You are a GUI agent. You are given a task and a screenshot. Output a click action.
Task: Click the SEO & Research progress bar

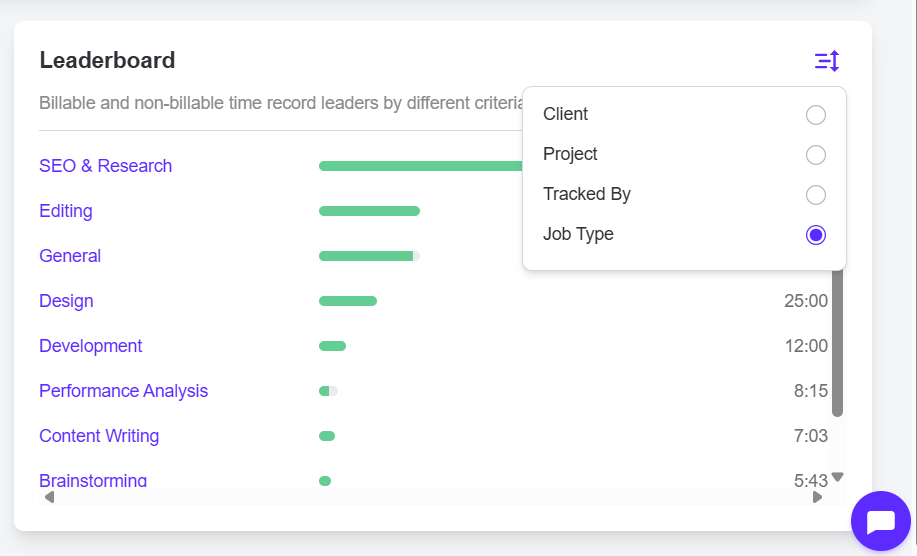click(x=420, y=166)
